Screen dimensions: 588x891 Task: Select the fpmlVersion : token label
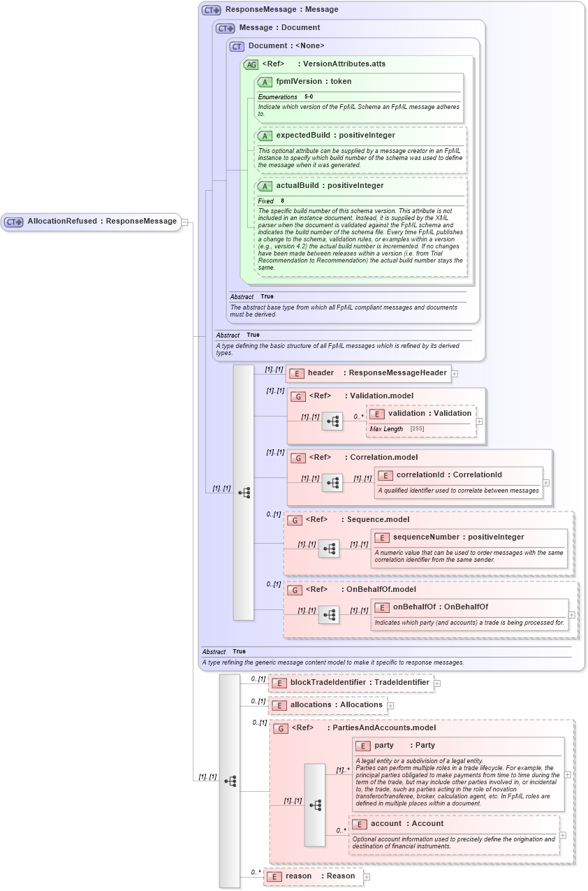(314, 82)
